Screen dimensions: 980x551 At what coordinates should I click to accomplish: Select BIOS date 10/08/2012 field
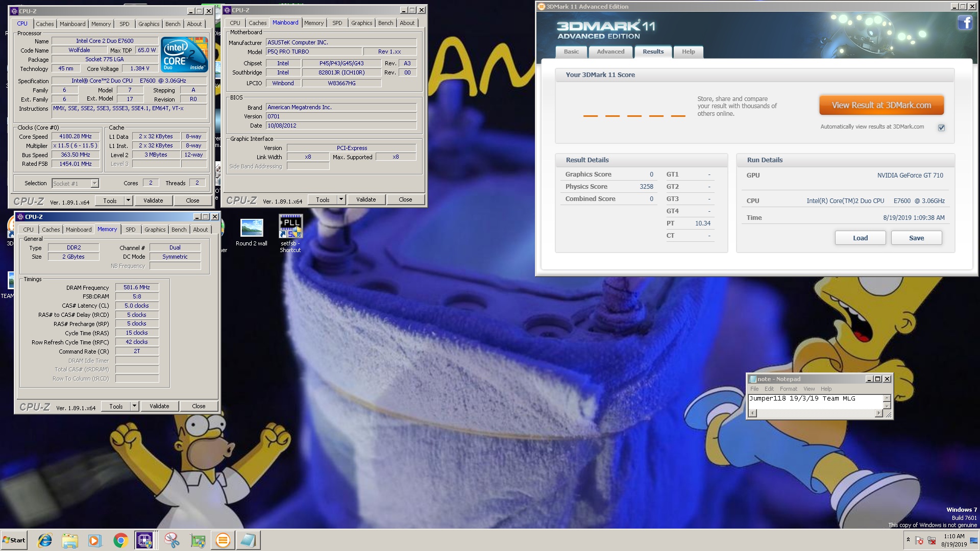tap(341, 126)
